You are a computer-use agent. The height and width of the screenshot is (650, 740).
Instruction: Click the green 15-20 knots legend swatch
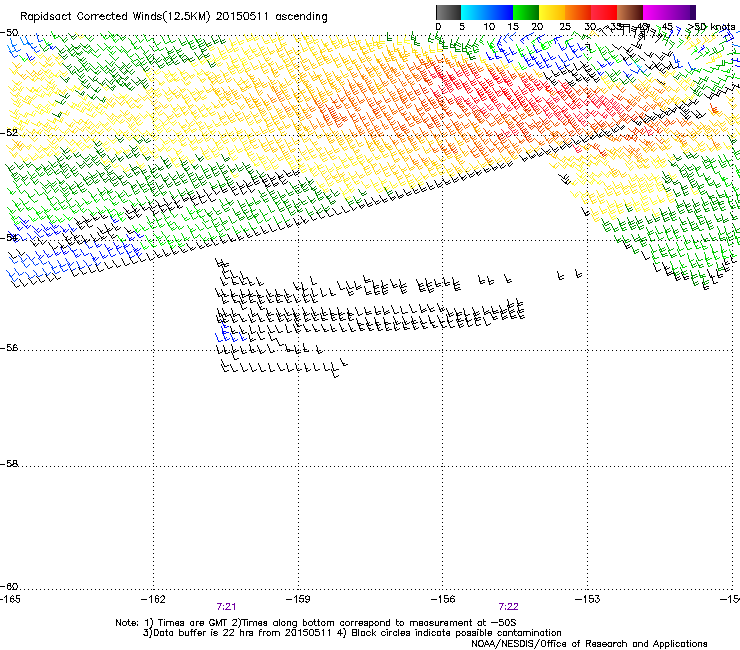(x=526, y=12)
